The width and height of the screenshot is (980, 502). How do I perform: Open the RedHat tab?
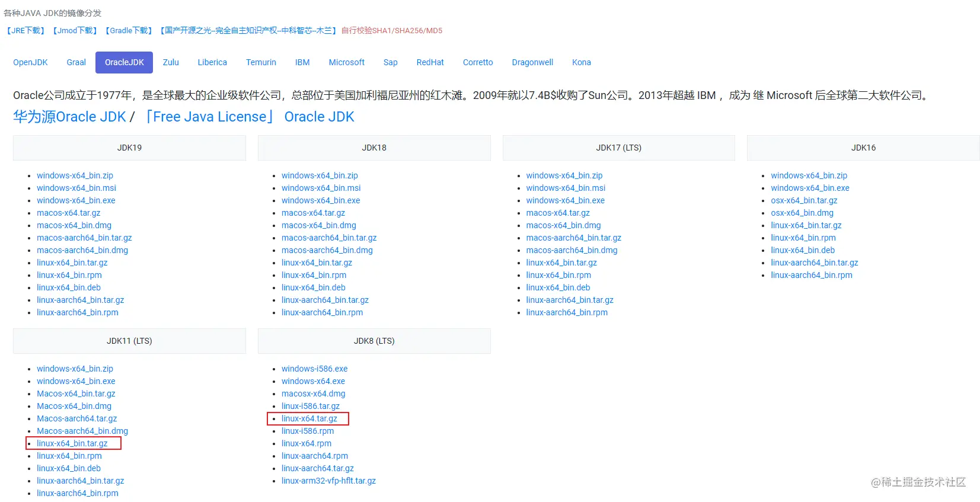tap(430, 62)
